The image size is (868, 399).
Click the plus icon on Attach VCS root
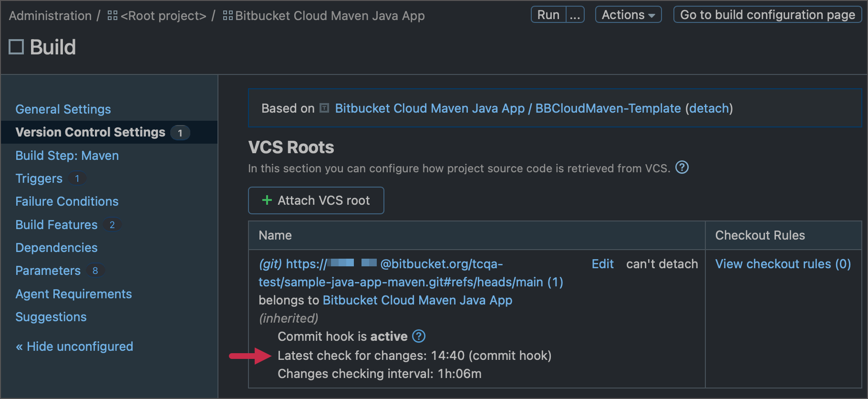pyautogui.click(x=267, y=200)
